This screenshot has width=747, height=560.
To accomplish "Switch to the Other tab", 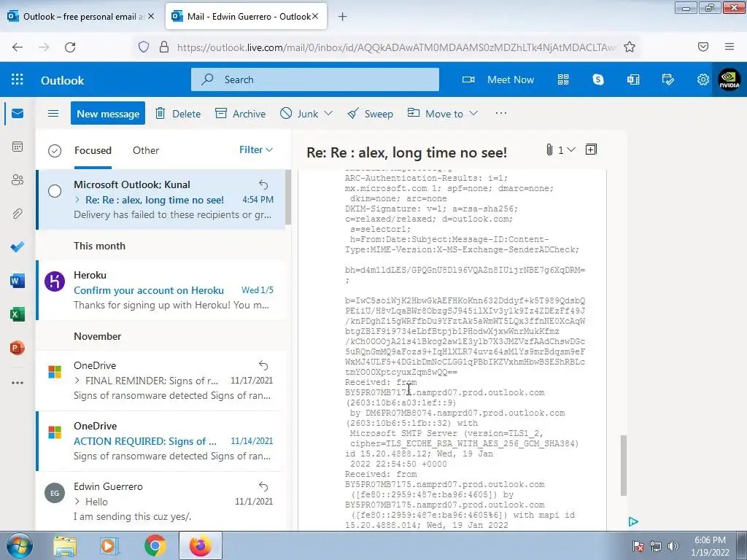I will click(146, 150).
